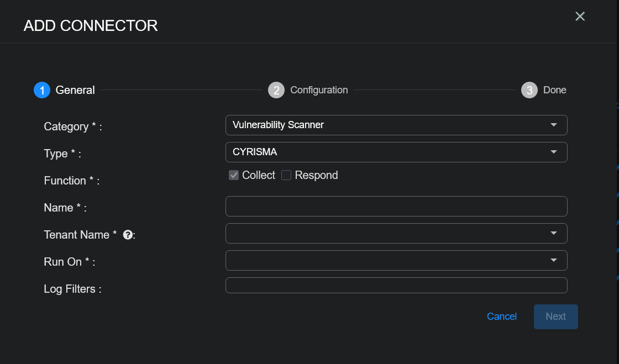
Task: Click the Respond checkbox label text
Action: [x=316, y=175]
